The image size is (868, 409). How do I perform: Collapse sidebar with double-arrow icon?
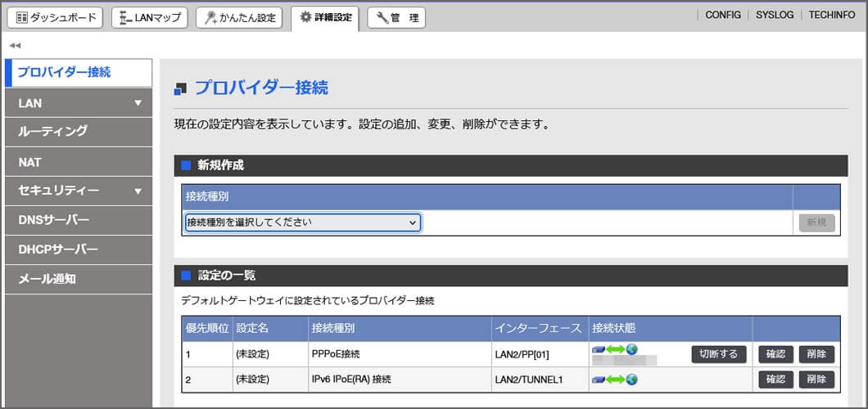pyautogui.click(x=15, y=45)
